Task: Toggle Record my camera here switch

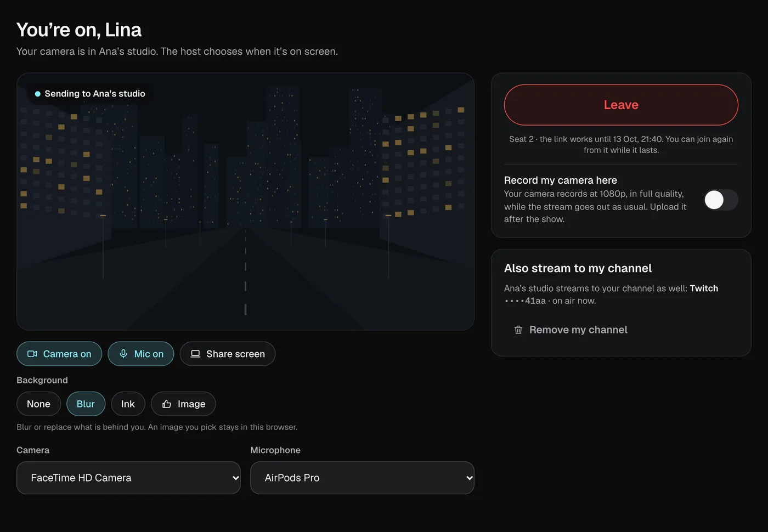Action: (721, 200)
